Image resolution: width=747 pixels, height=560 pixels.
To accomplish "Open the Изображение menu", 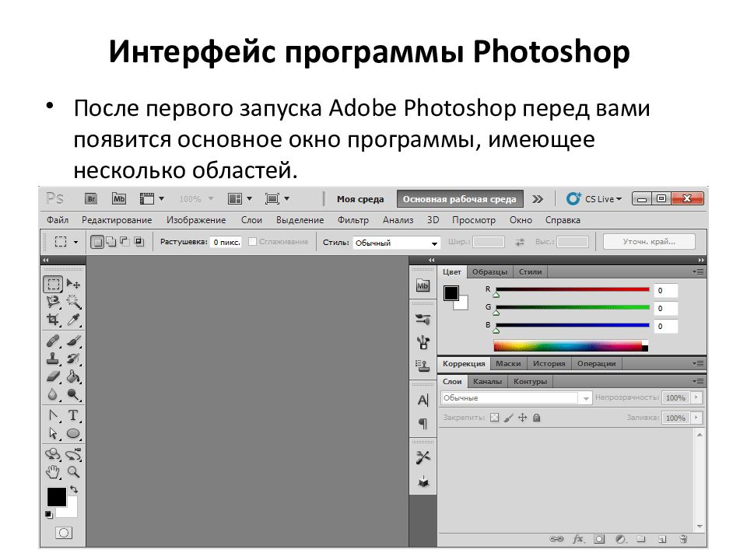I will coord(196,220).
